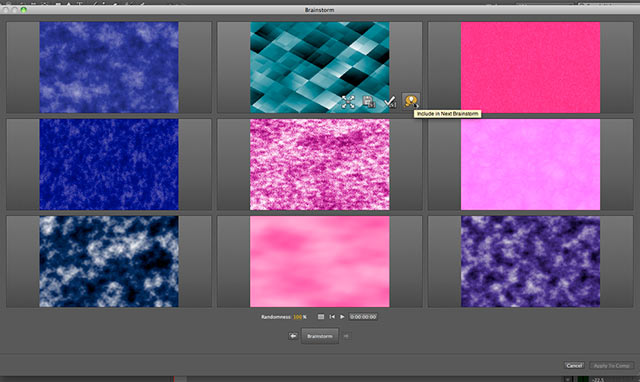640x382 pixels.
Task: Select the soft pink blurred variant
Action: tap(320, 262)
